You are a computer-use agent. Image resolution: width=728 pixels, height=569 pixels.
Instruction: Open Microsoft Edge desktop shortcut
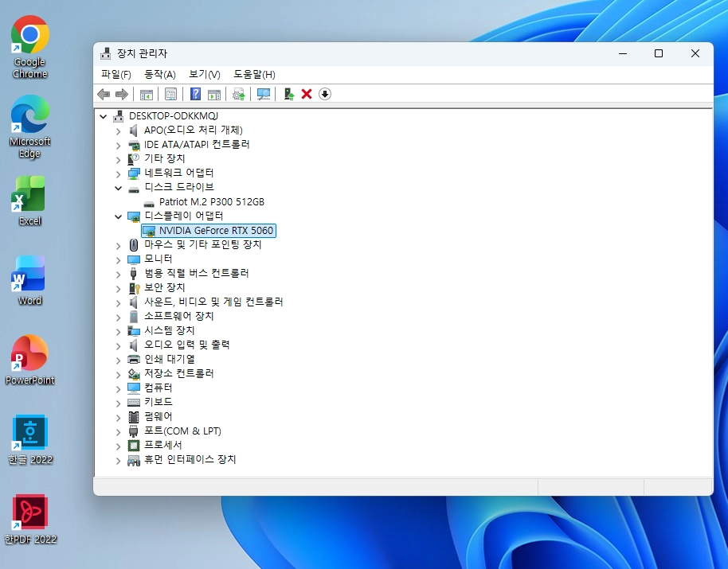click(x=30, y=127)
